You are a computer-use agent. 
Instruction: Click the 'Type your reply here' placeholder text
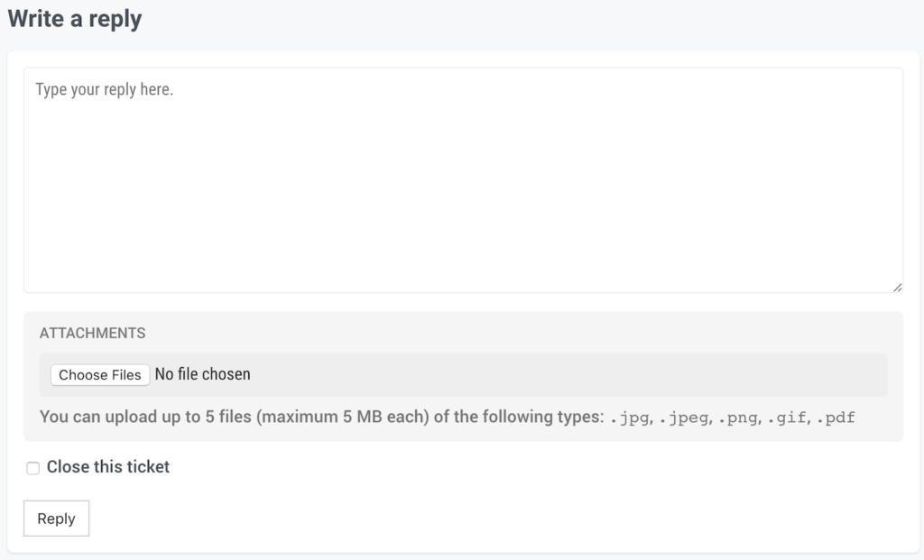(105, 89)
